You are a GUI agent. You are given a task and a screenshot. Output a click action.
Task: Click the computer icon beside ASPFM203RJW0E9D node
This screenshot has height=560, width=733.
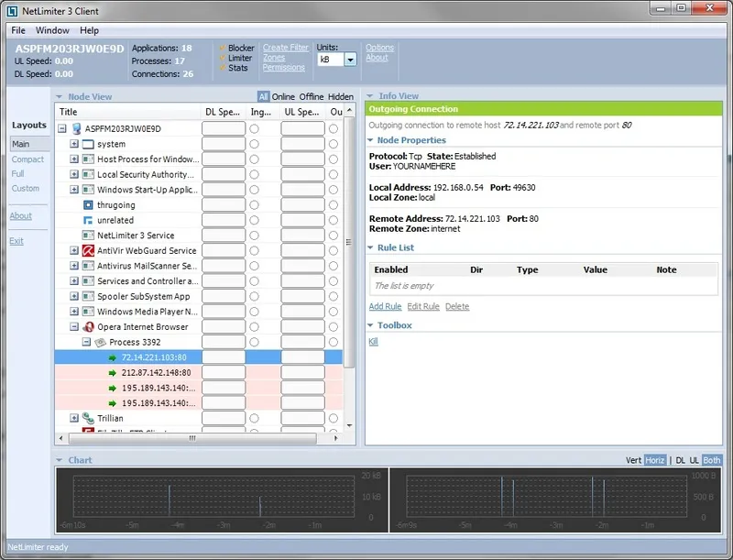(76, 128)
